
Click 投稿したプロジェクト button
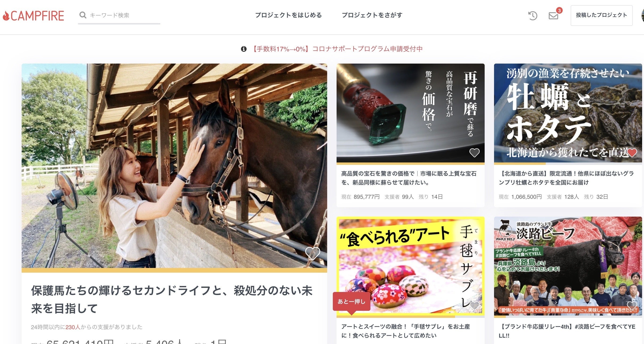(x=601, y=15)
